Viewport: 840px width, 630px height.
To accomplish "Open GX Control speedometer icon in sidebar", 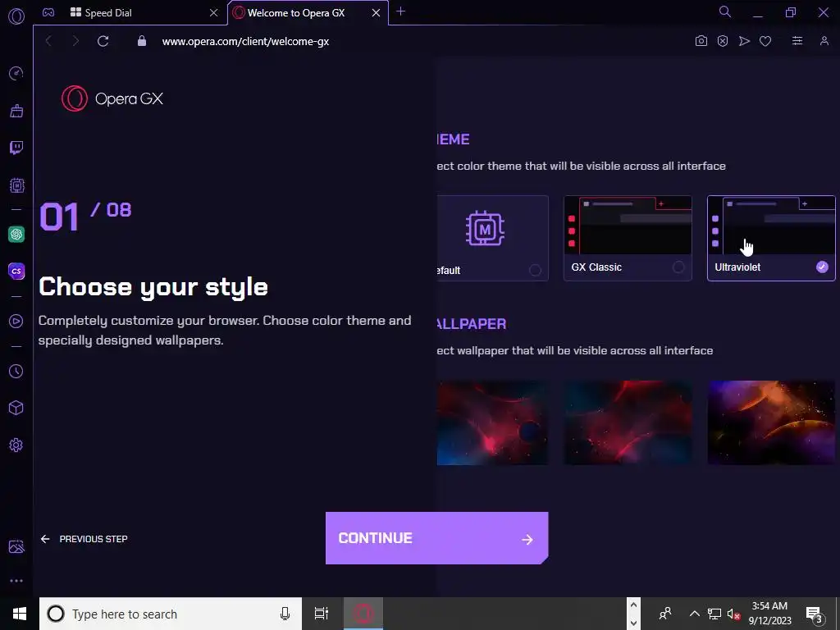I will 16,73.
